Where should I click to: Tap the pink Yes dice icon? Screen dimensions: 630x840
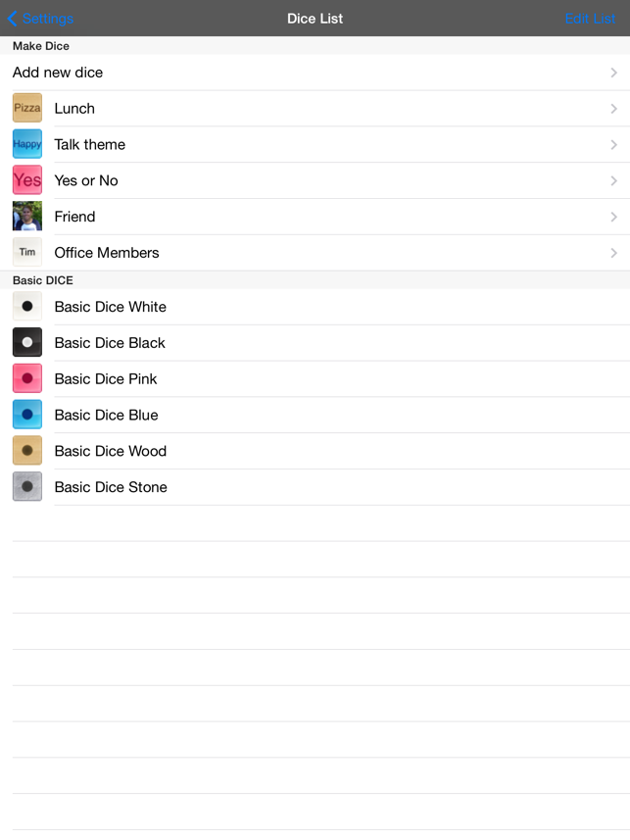coord(27,180)
